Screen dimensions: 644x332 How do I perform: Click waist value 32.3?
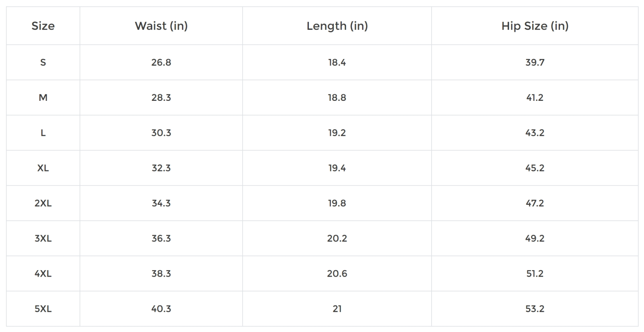click(161, 168)
